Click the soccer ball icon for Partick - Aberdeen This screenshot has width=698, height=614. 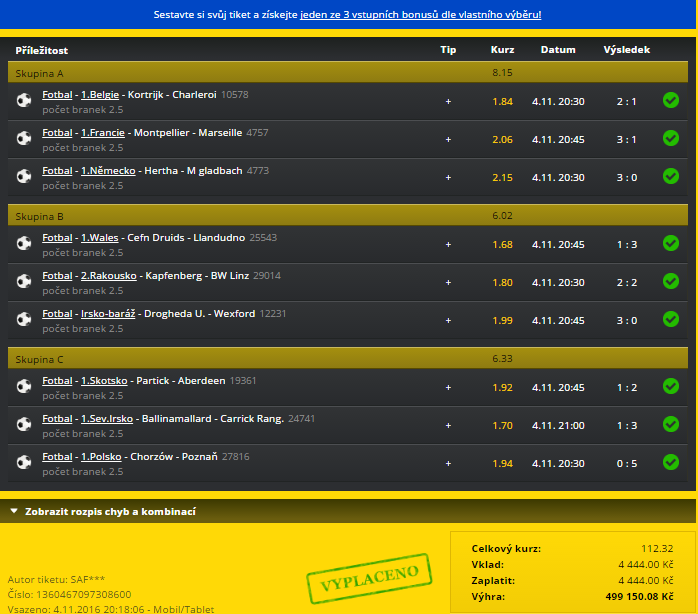[24, 387]
